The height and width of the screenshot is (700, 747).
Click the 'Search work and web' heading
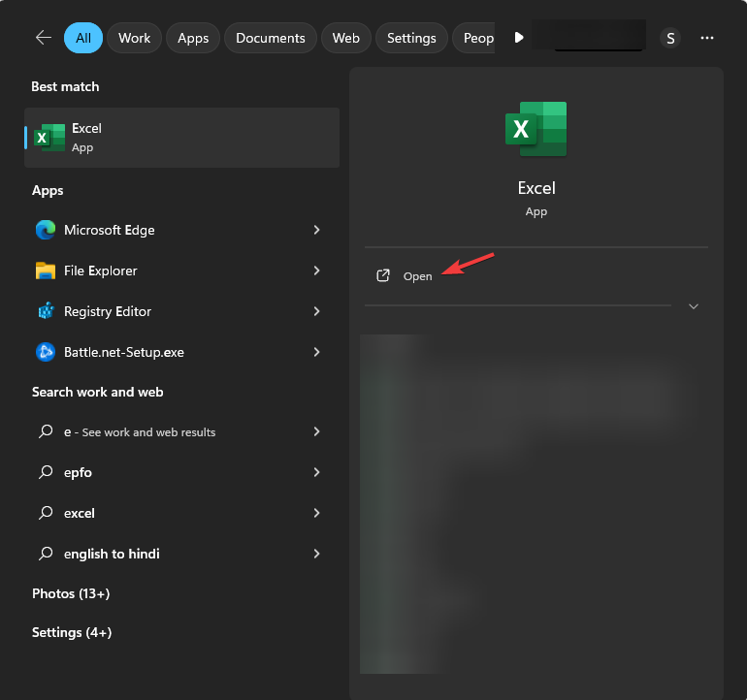tap(98, 392)
